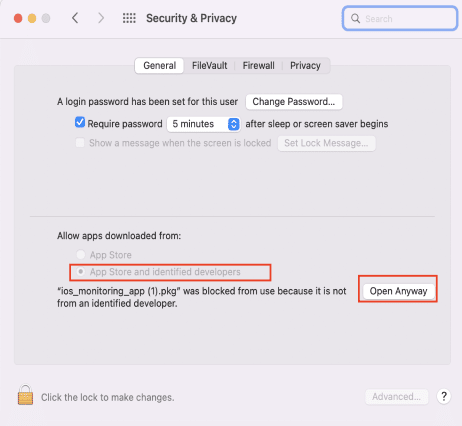The height and width of the screenshot is (426, 462).
Task: Click the red close window dot
Action: point(18,18)
